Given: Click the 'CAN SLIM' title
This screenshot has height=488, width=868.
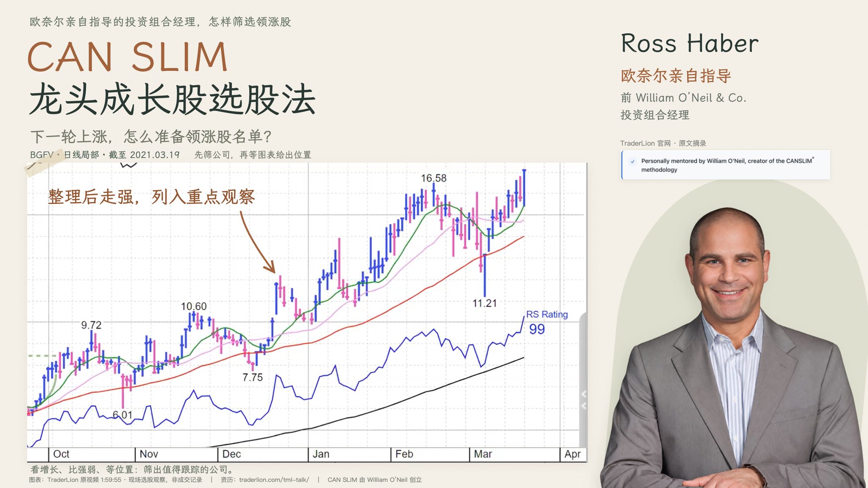Looking at the screenshot, I should click(x=128, y=57).
